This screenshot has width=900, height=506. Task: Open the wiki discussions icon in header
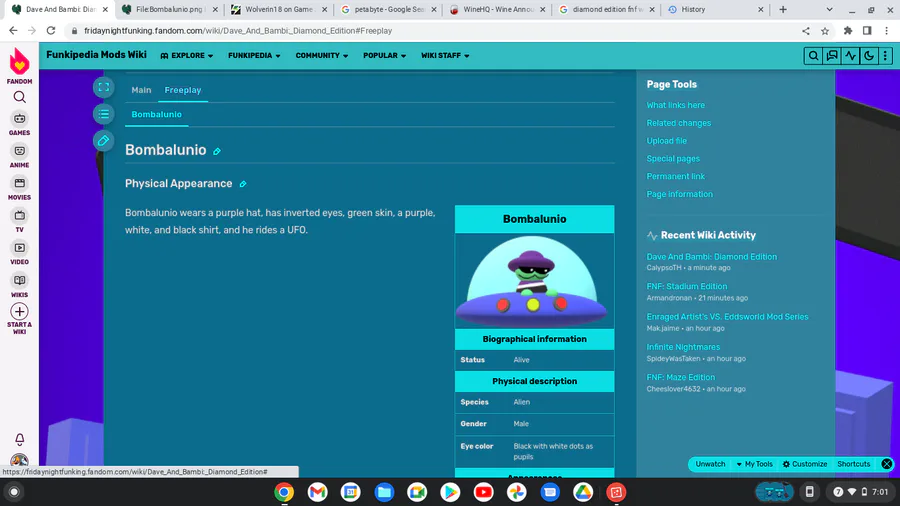point(832,56)
